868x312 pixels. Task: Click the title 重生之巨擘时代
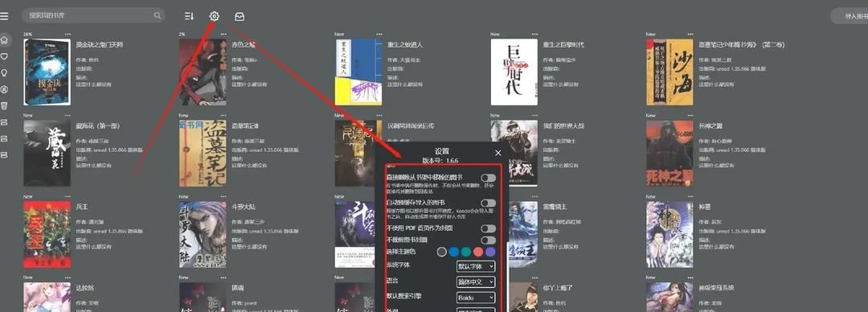click(563, 45)
